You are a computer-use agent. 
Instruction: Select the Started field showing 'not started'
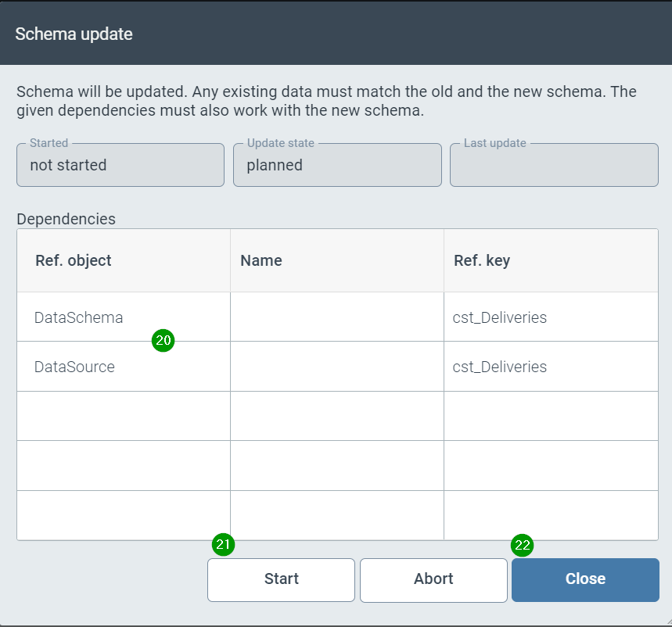pyautogui.click(x=120, y=165)
